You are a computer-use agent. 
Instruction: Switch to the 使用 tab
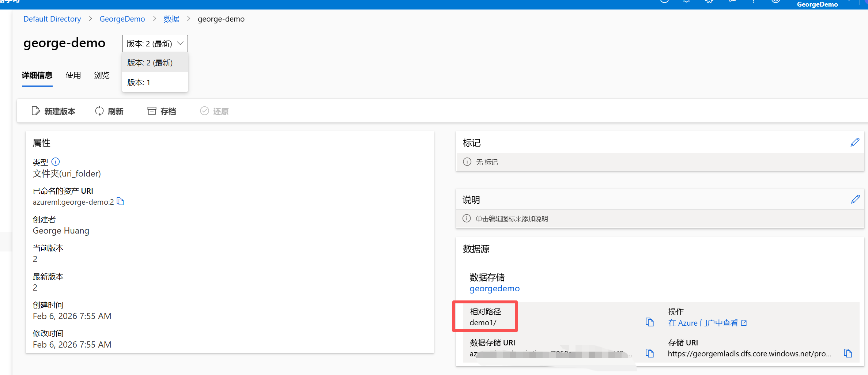(x=73, y=75)
